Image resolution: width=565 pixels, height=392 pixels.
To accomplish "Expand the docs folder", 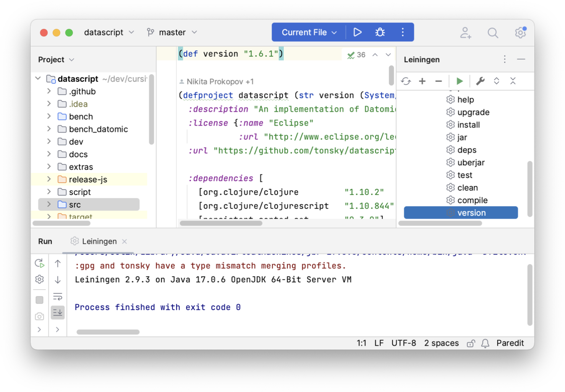I will click(49, 154).
